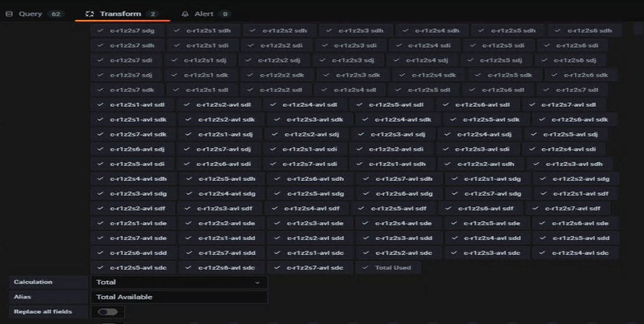
Task: Toggle field c-r1z2s1-avl sdl
Action: [x=133, y=105]
